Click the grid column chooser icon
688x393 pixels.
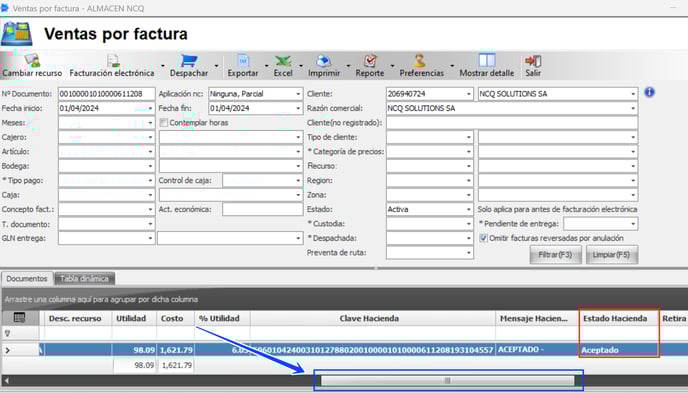(19, 318)
